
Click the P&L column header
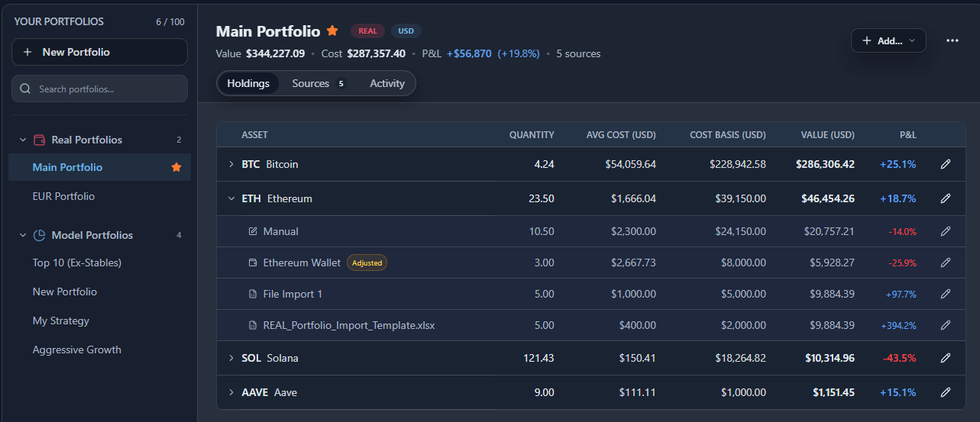(907, 135)
